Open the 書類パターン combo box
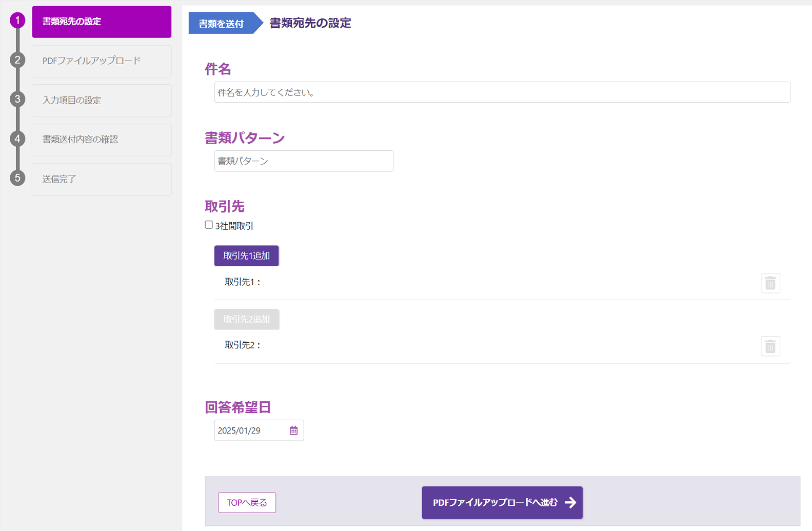 [304, 161]
